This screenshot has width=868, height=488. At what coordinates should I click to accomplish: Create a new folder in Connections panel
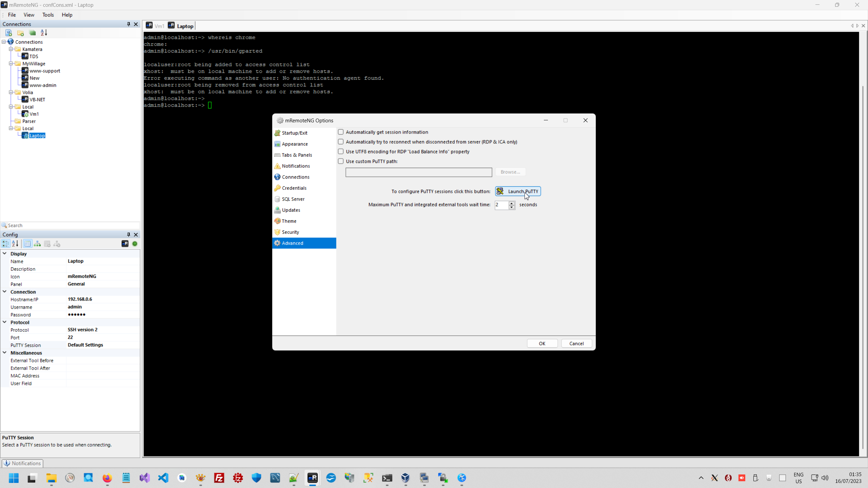[20, 33]
